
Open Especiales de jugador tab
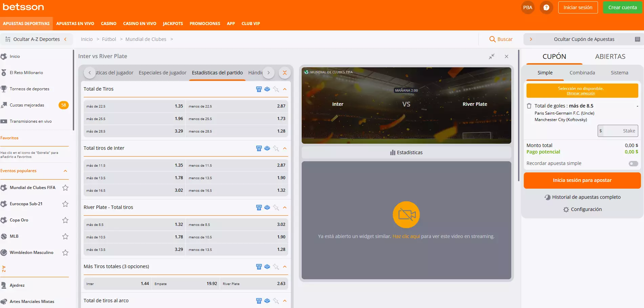tap(163, 73)
